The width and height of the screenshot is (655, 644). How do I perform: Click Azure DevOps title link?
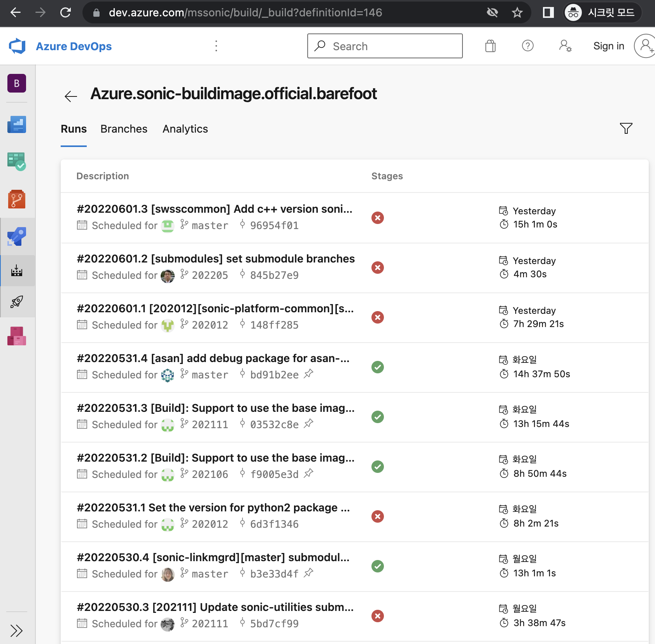pyautogui.click(x=74, y=46)
